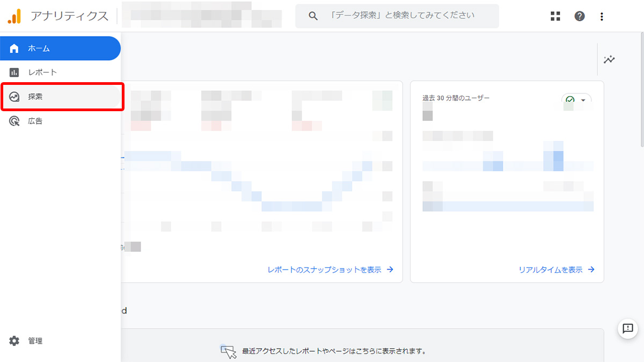Viewport: 644px width, 362px height.
Task: Click the 最近アクセスしたレポート message text
Action: [x=334, y=351]
